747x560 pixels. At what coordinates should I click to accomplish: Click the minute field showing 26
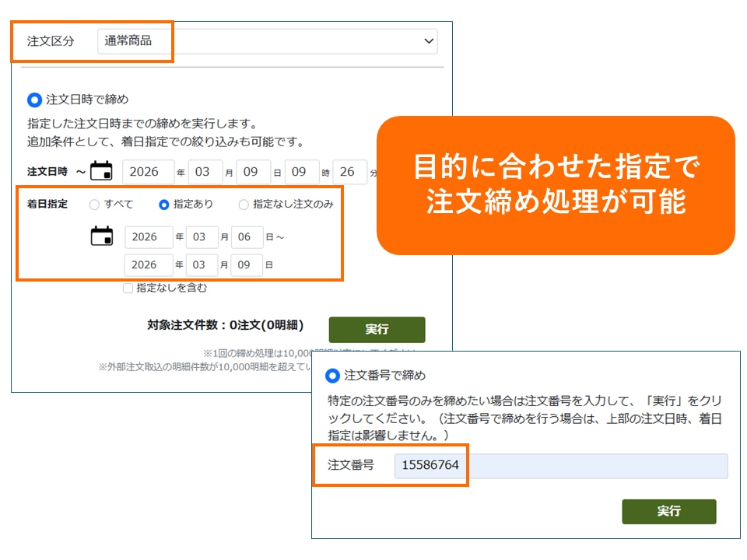click(349, 172)
